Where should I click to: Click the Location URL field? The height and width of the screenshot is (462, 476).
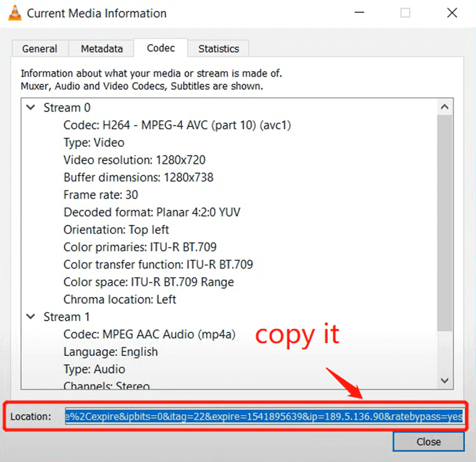pos(264,416)
